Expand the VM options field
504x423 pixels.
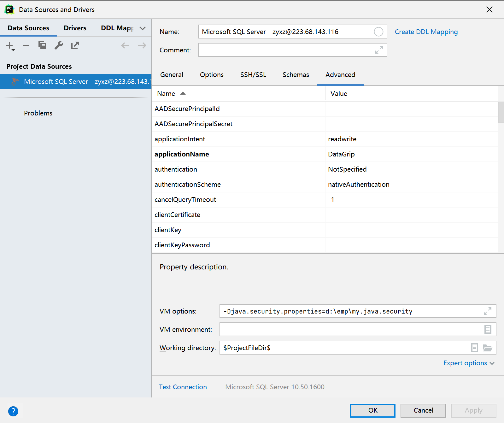(488, 311)
